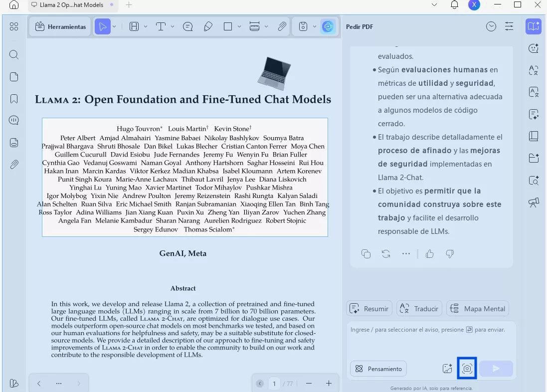
Task: Open the AI summary note icon in right sidebar
Action: (x=534, y=114)
